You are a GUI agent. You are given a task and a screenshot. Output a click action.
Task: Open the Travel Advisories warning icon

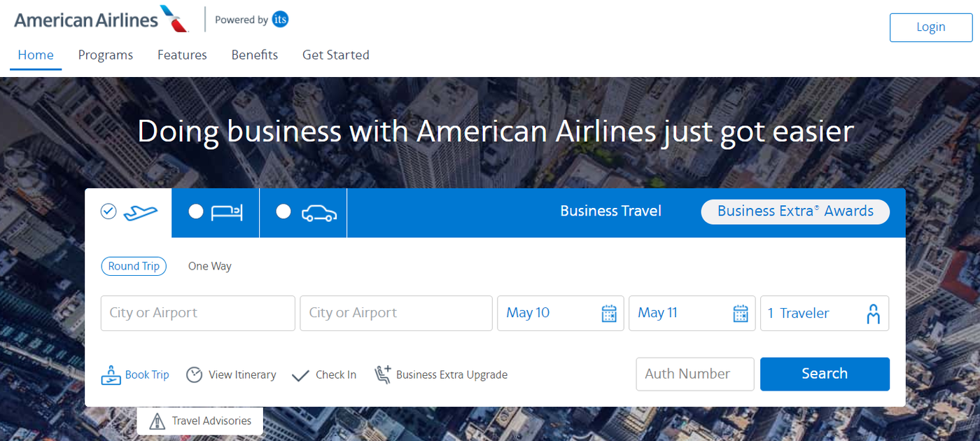coord(155,420)
